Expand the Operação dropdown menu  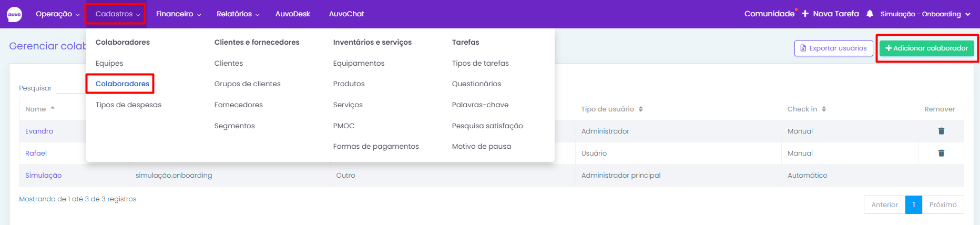coord(58,14)
